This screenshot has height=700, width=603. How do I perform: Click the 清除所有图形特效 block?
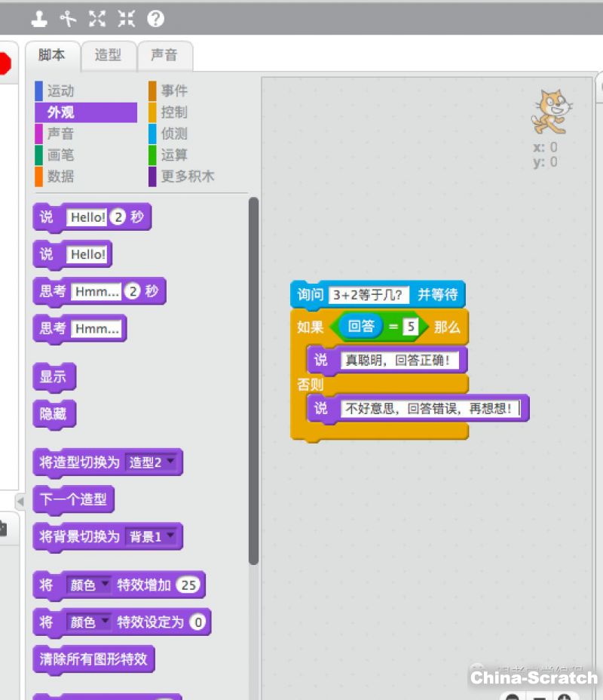click(93, 659)
